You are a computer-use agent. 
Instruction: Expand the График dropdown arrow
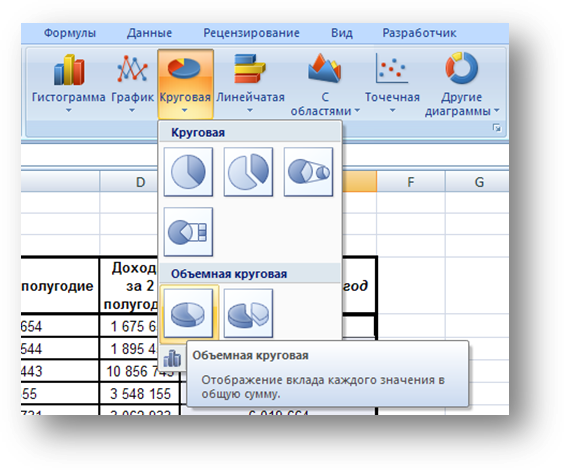[x=132, y=111]
